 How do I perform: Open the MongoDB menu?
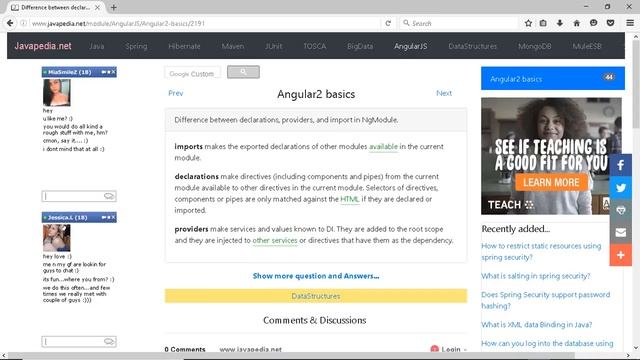(535, 46)
